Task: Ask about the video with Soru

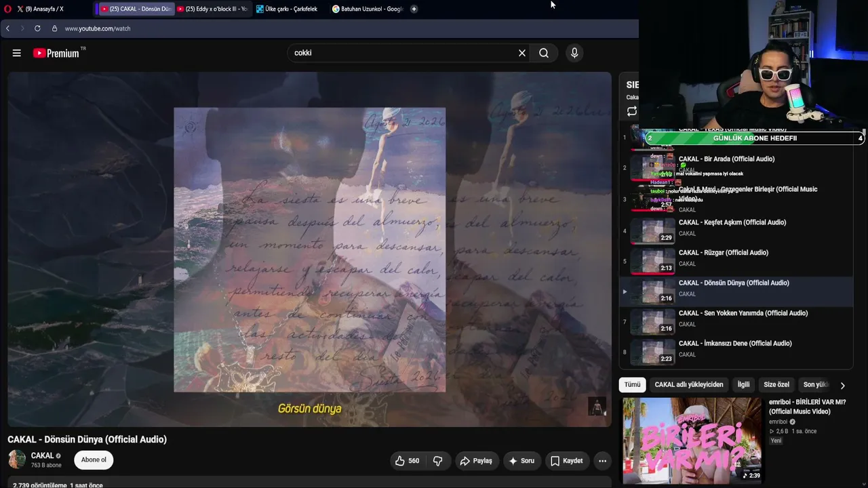Action: pos(521,461)
